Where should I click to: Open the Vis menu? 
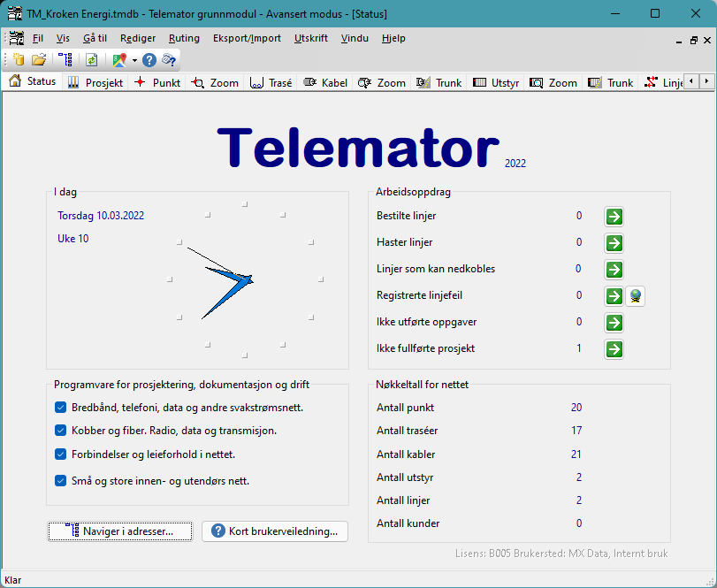tap(63, 38)
